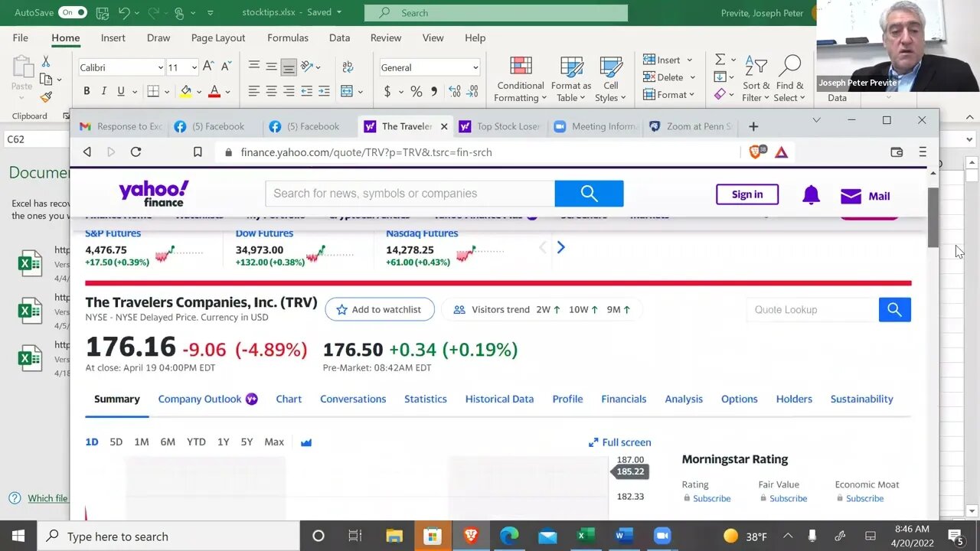This screenshot has height=551, width=980.
Task: Switch to Formulas ribbon tab
Action: 288,37
